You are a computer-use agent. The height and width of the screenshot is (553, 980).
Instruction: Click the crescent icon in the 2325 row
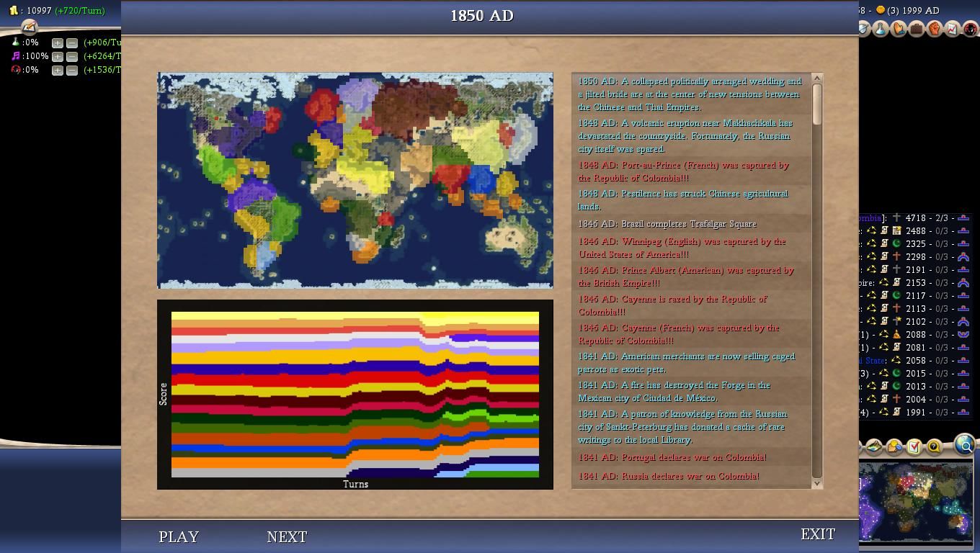(x=896, y=243)
